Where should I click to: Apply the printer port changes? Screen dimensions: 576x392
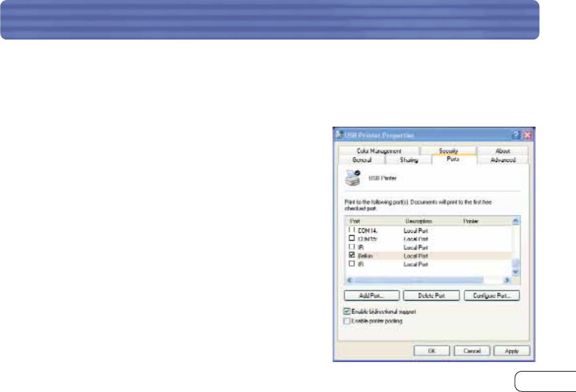tap(512, 351)
